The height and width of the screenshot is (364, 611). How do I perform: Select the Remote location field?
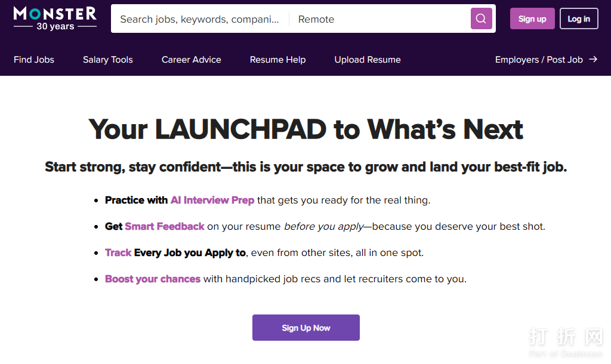point(379,19)
